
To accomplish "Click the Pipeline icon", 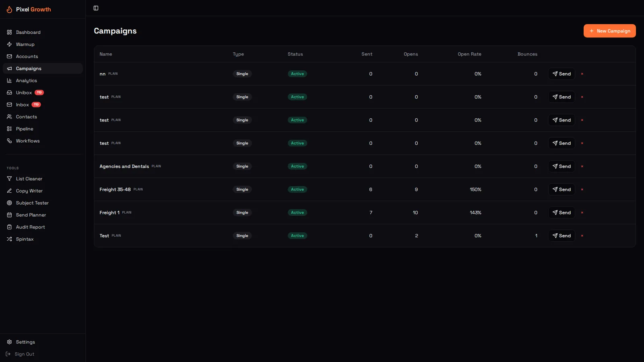I will [x=9, y=129].
